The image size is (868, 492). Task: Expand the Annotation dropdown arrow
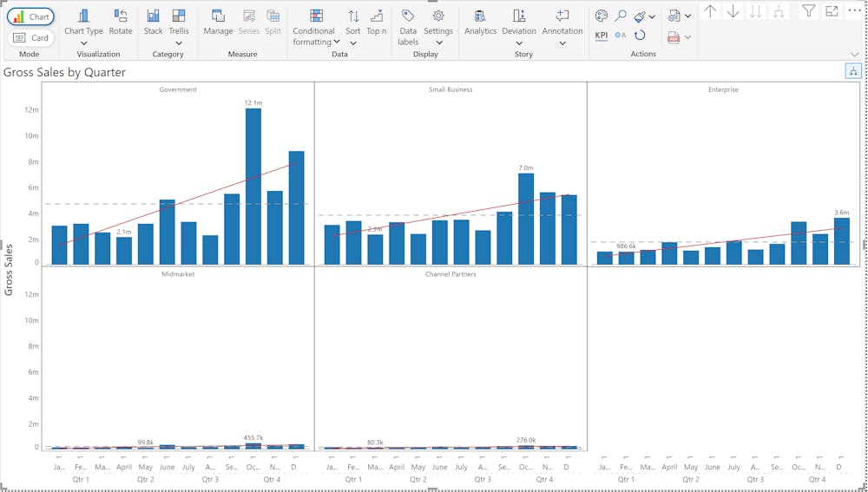(562, 43)
